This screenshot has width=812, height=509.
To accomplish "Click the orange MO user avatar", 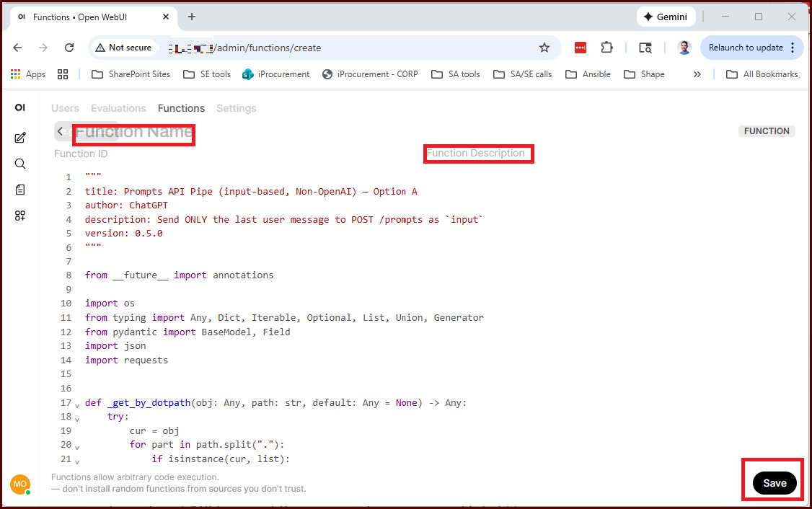I will coord(19,484).
